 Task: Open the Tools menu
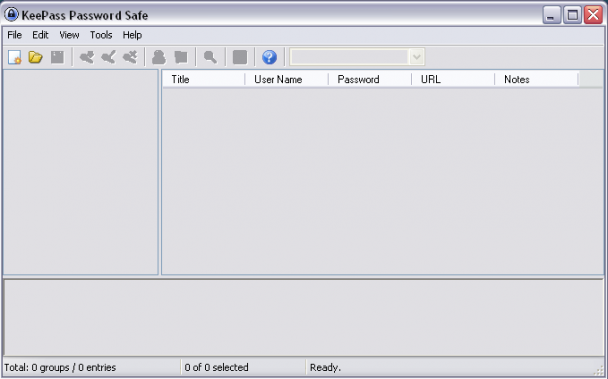(x=101, y=35)
